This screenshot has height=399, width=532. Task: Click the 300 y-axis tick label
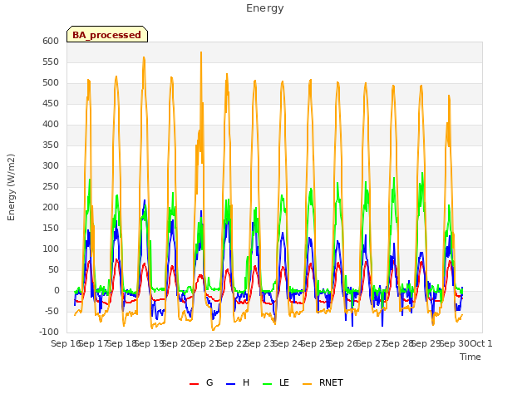pyautogui.click(x=51, y=166)
